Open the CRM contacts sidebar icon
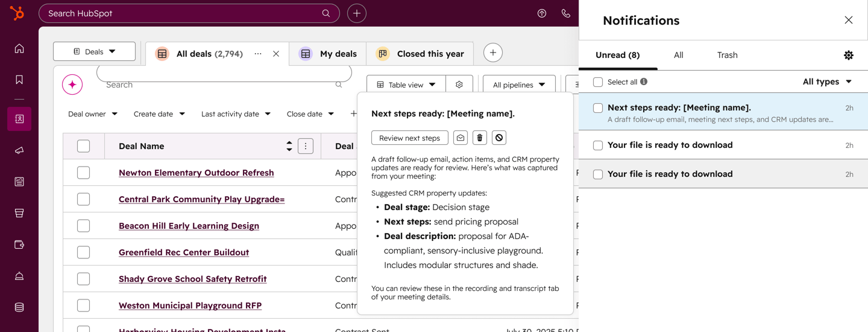This screenshot has width=868, height=332. point(19,119)
